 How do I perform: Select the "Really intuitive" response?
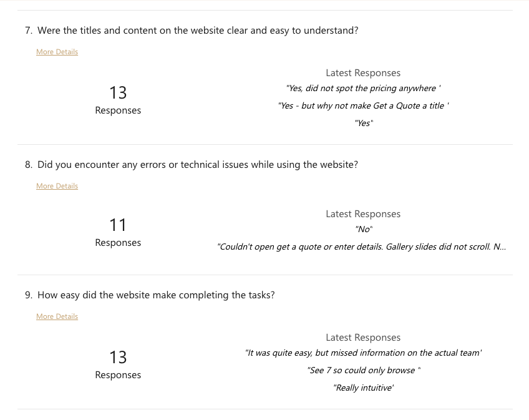363,388
